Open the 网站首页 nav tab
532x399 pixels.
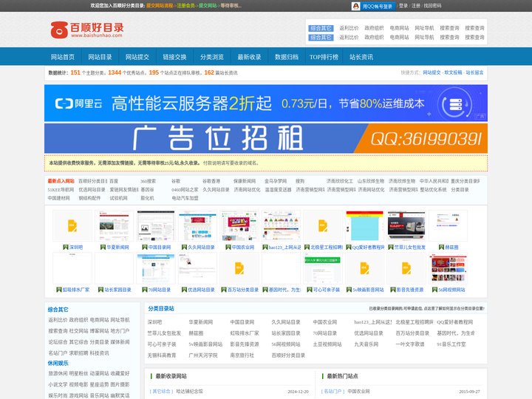pos(63,57)
